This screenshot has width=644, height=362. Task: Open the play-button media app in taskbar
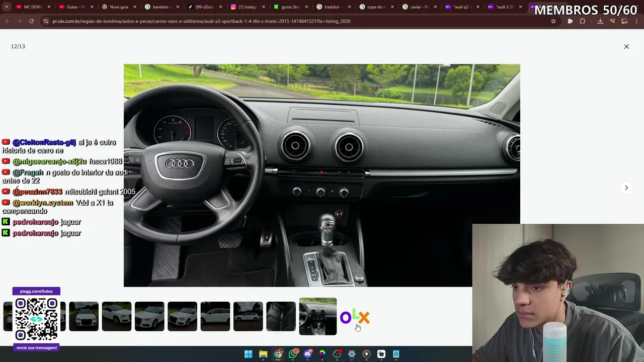coord(366,354)
